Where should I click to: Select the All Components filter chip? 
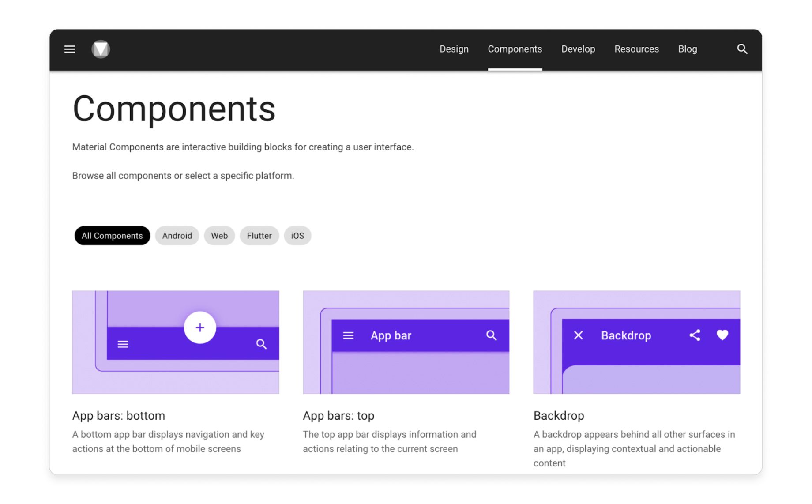tap(112, 236)
